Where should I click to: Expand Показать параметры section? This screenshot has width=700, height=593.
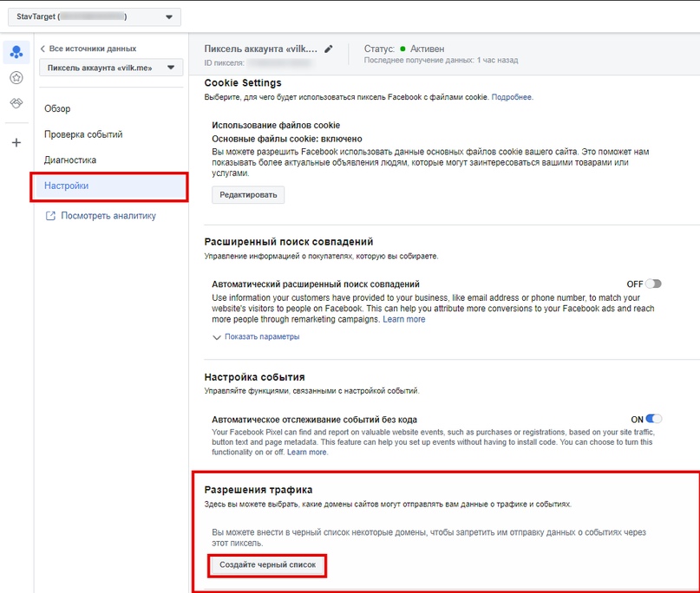tap(256, 337)
